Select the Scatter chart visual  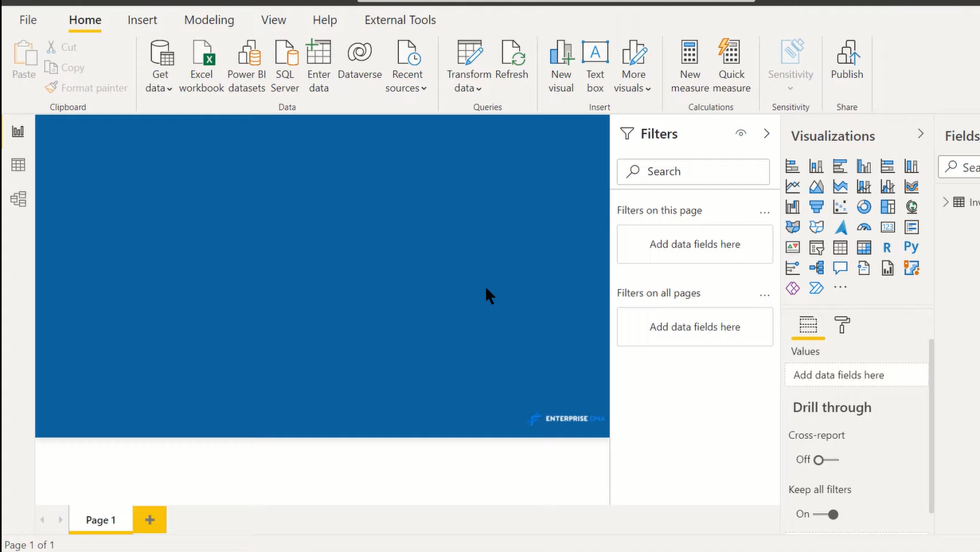pos(840,207)
